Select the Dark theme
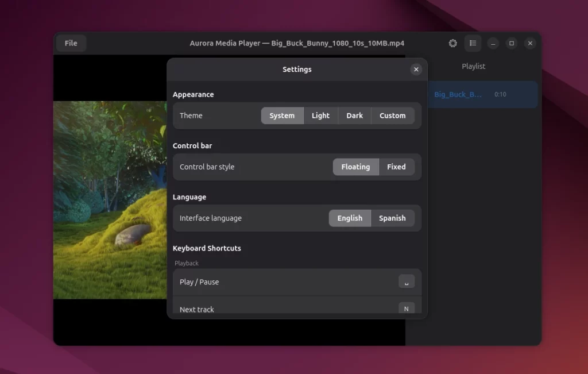Image resolution: width=588 pixels, height=374 pixels. [x=354, y=115]
